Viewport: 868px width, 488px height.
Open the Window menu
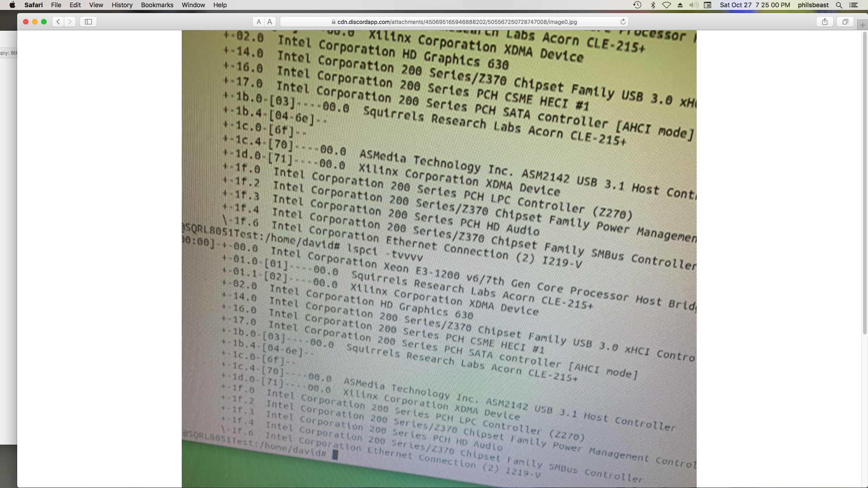193,5
